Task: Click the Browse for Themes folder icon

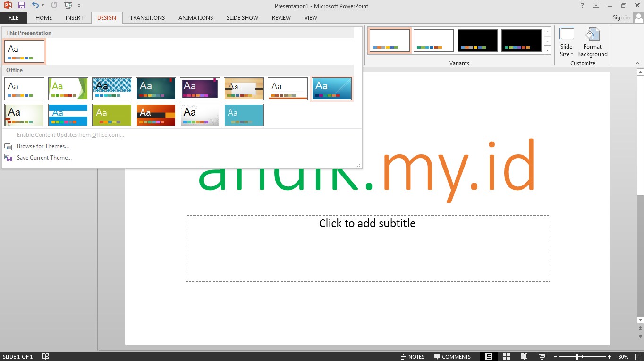Action: [8, 146]
